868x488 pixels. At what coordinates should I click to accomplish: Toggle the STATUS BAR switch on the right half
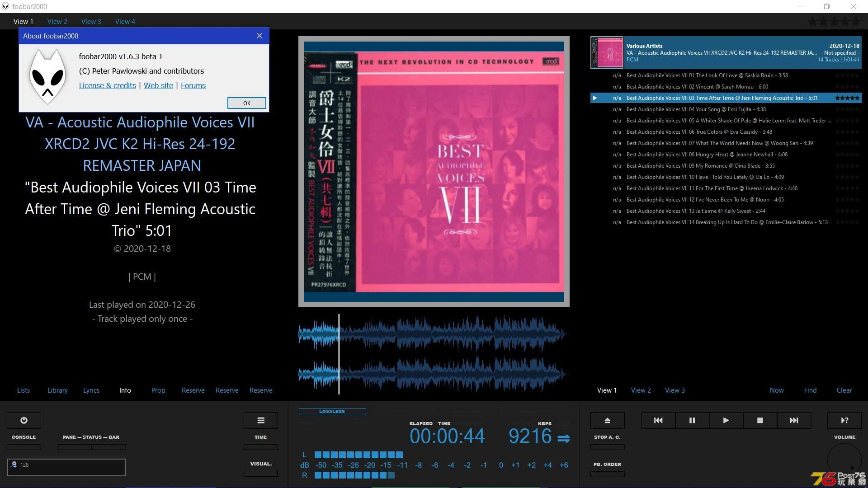tap(109, 447)
